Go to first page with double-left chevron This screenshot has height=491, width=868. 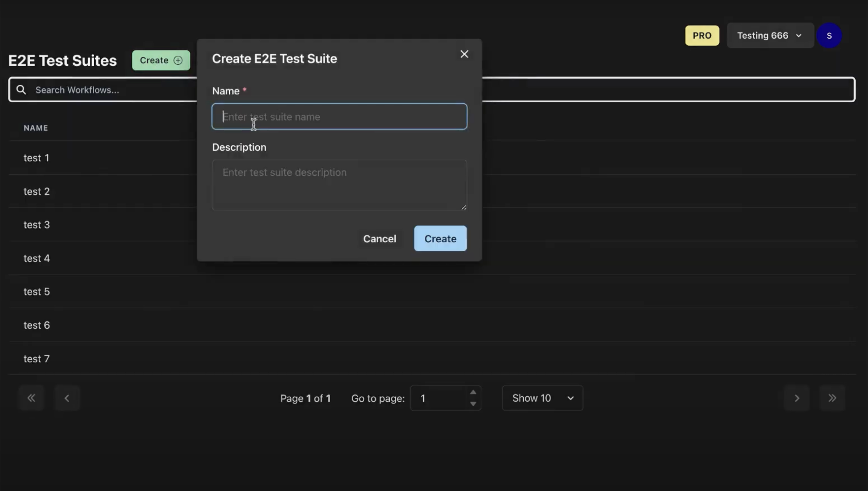click(32, 398)
